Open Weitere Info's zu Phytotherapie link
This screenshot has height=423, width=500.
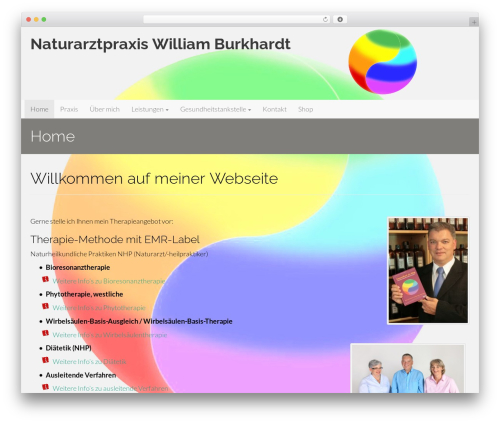coord(99,308)
